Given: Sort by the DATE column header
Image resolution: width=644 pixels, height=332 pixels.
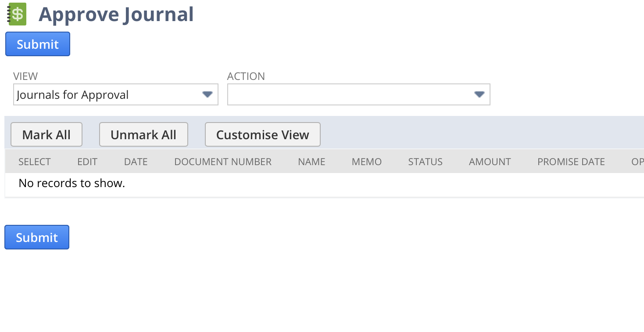Looking at the screenshot, I should click(136, 162).
